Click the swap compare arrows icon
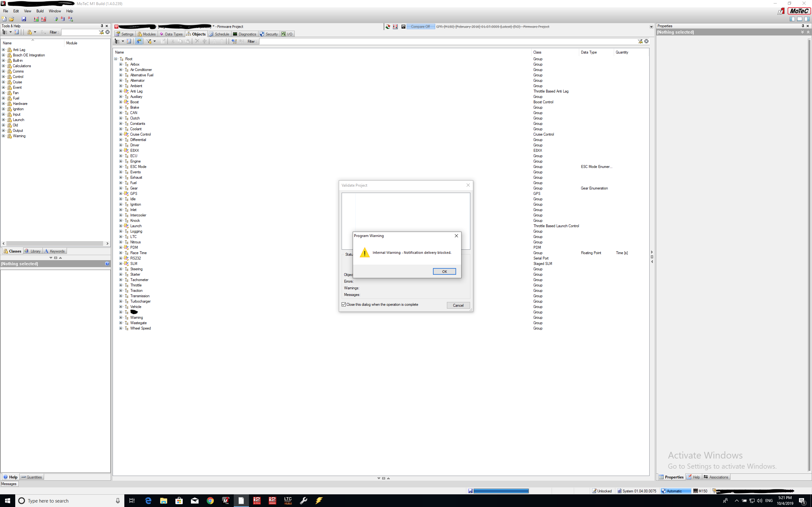812x507 pixels. (x=388, y=27)
